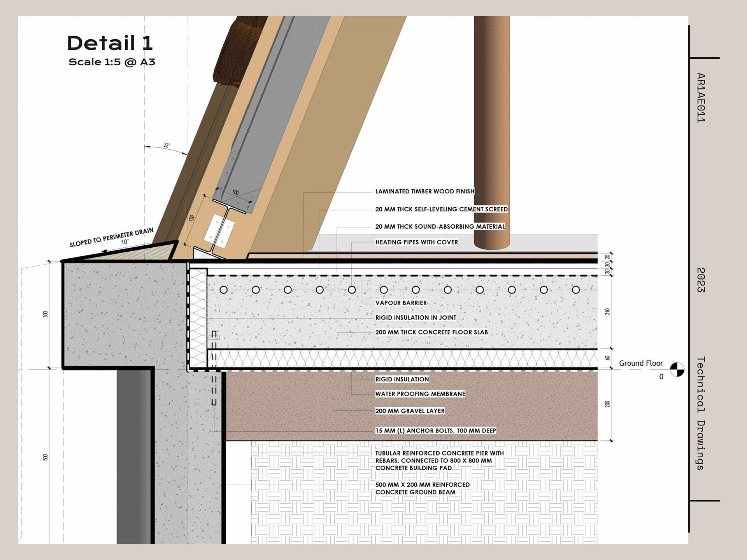The height and width of the screenshot is (560, 747).
Task: Click the AR1AE011 course code text
Action: pos(701,98)
